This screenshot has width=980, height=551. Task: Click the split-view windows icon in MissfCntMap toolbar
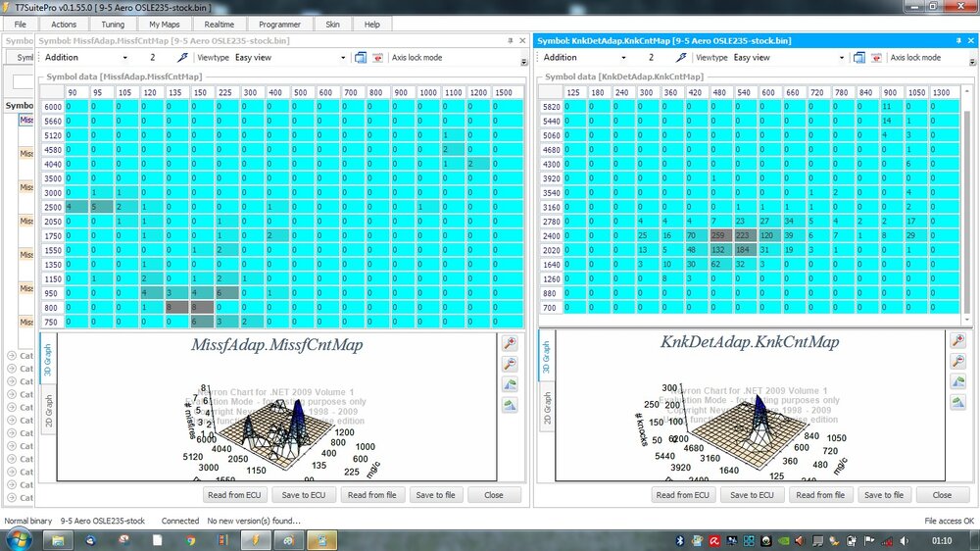[361, 58]
